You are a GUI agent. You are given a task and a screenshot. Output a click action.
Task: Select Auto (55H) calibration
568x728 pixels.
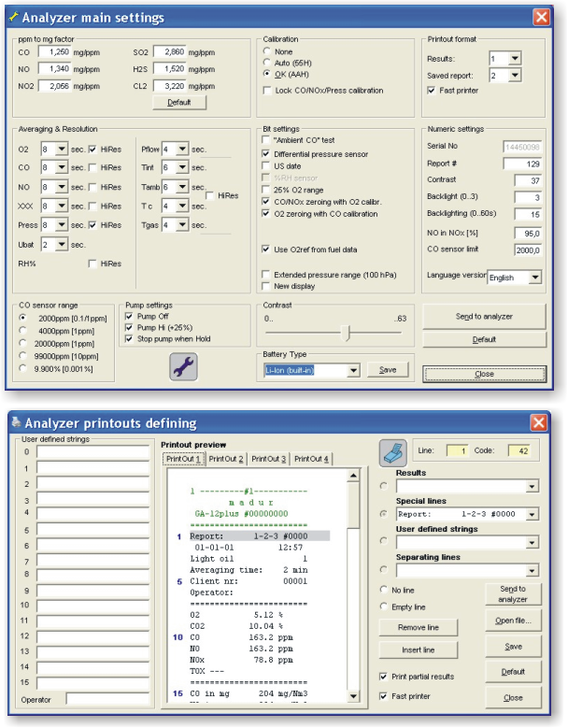(267, 63)
